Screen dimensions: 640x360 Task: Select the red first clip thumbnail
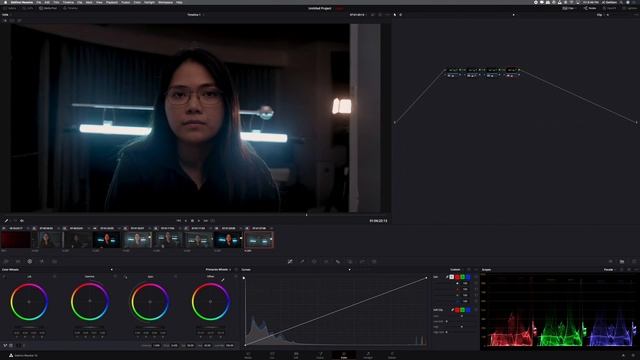pos(16,240)
